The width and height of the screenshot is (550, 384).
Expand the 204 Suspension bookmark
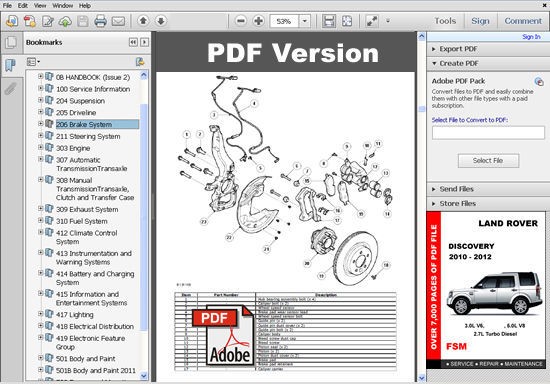[40, 100]
